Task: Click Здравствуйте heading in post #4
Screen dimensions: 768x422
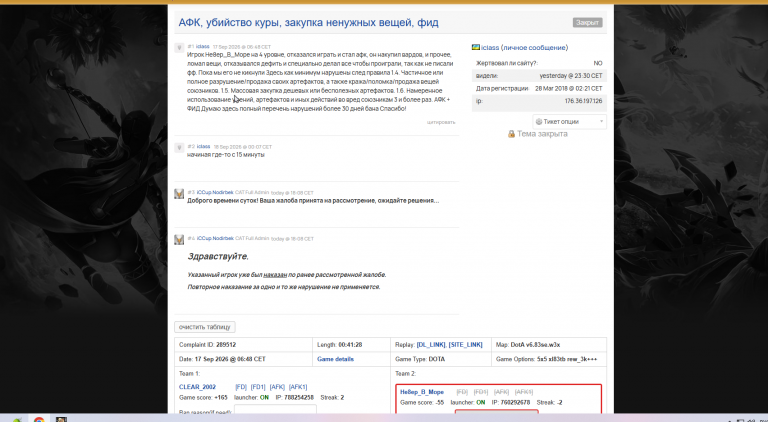Action: (218, 257)
